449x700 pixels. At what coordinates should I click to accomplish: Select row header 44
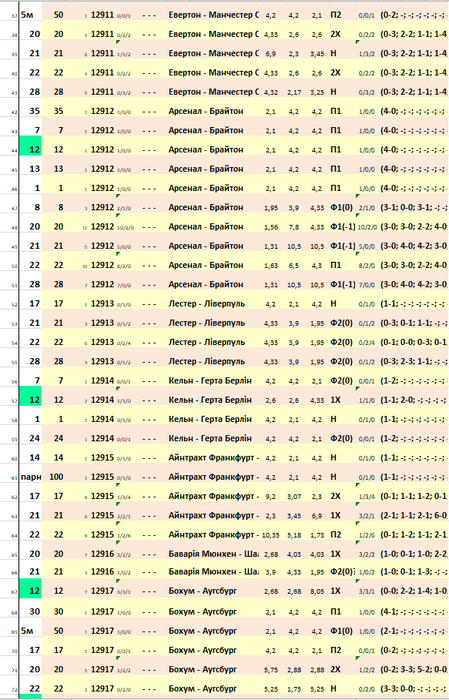(x=14, y=151)
